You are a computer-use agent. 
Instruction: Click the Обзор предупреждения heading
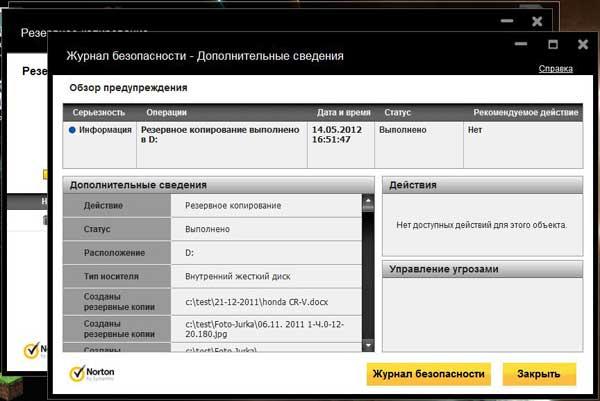pos(128,88)
